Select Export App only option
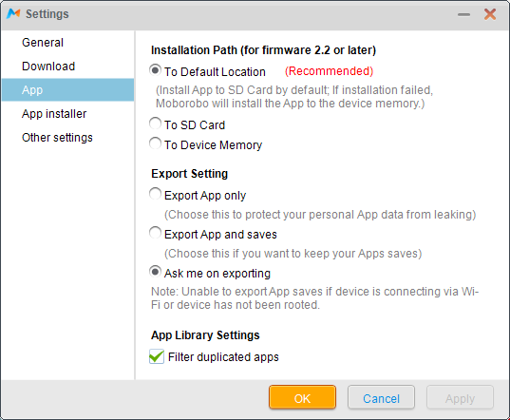Viewport: 510px width, 420px height. pos(155,194)
